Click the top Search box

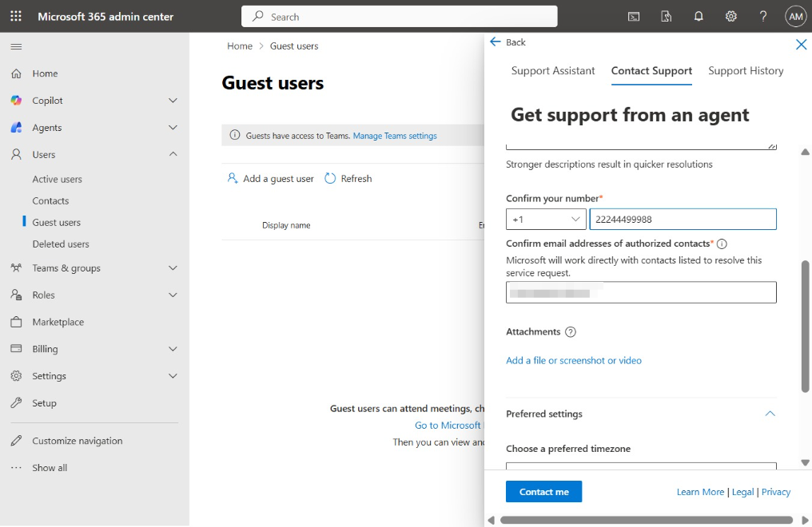tap(400, 17)
